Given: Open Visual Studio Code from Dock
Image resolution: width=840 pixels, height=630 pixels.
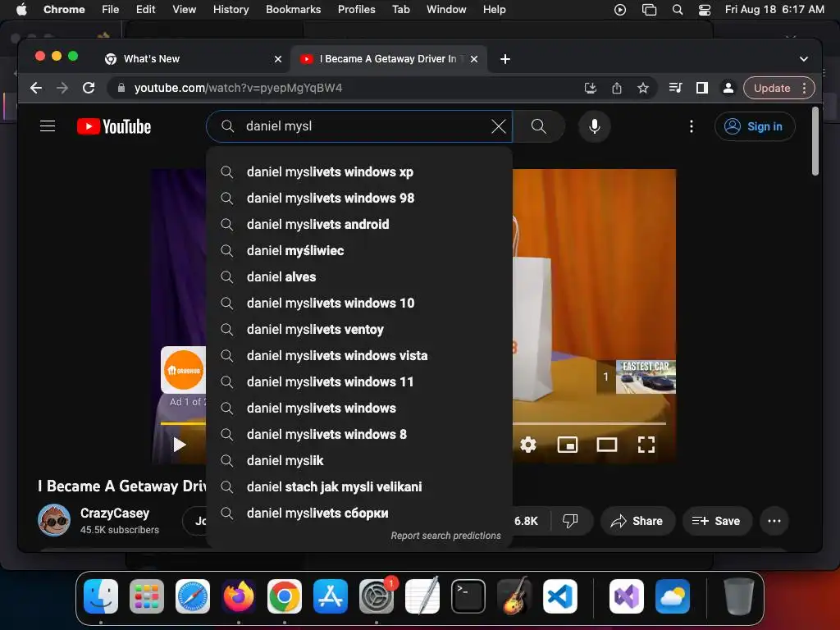Looking at the screenshot, I should click(x=559, y=596).
